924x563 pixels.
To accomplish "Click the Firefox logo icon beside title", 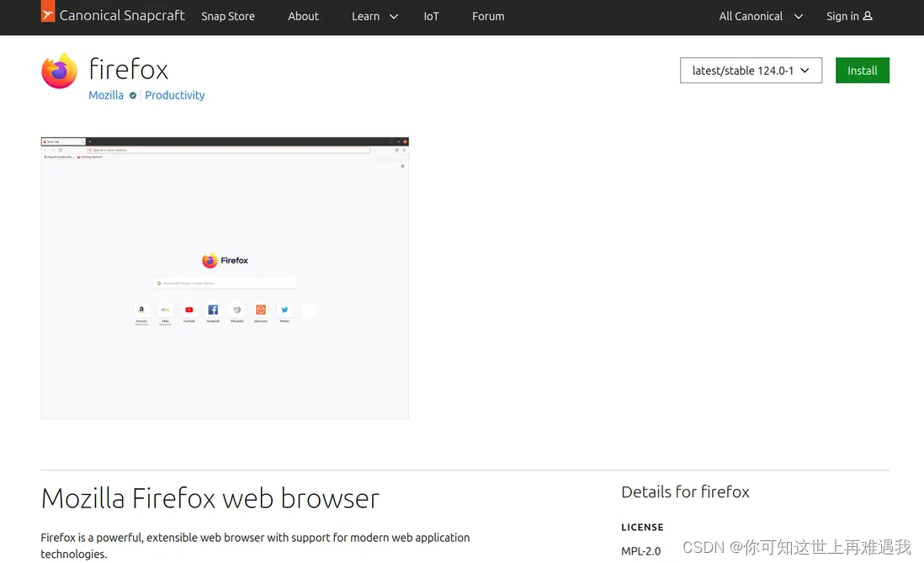I will coord(59,71).
